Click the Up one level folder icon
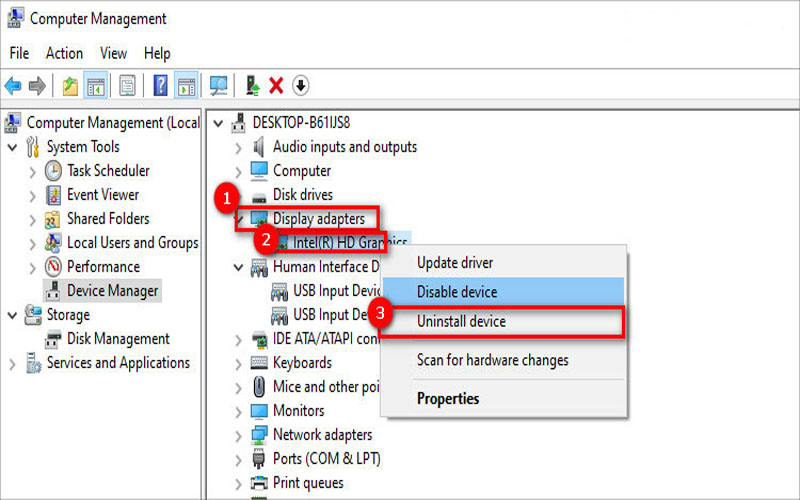The image size is (800, 500). 70,86
